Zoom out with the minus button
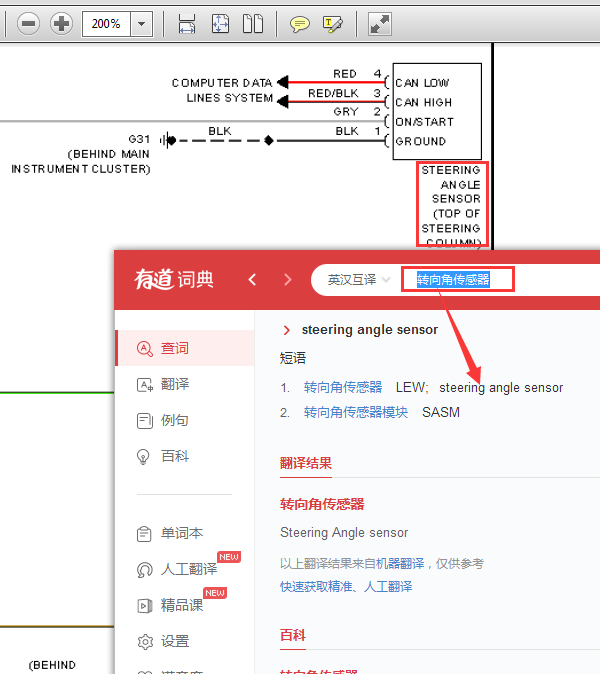Image resolution: width=600 pixels, height=674 pixels. click(28, 23)
